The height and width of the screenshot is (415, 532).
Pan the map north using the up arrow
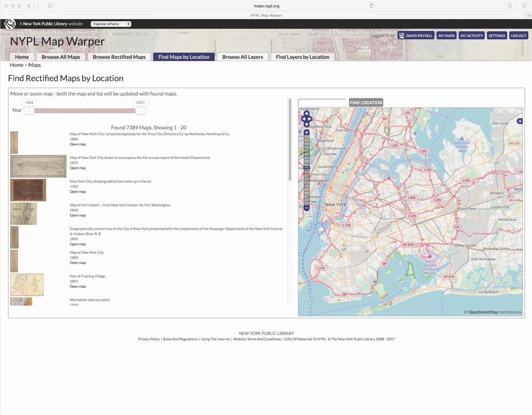click(306, 113)
